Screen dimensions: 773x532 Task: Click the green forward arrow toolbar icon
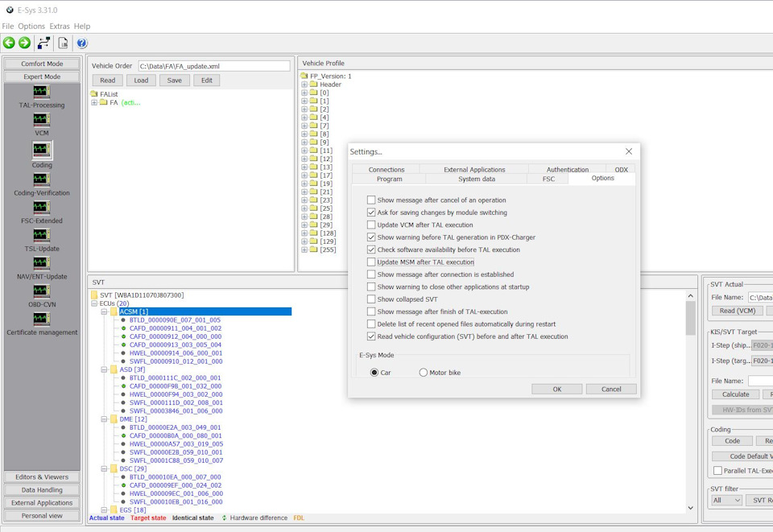[25, 43]
